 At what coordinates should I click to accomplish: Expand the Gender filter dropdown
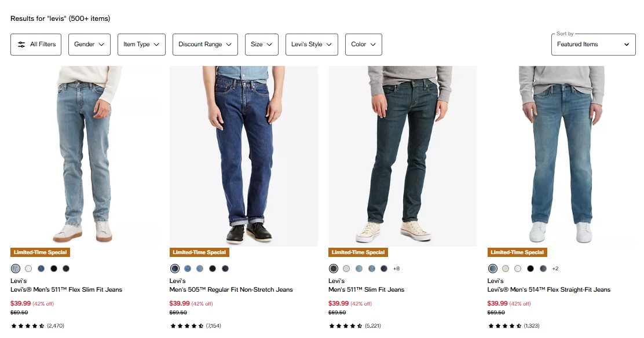[89, 45]
